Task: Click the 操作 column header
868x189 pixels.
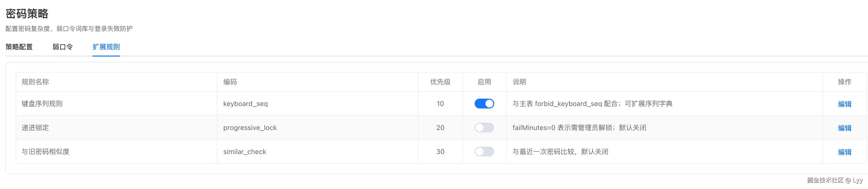Action: (x=845, y=82)
